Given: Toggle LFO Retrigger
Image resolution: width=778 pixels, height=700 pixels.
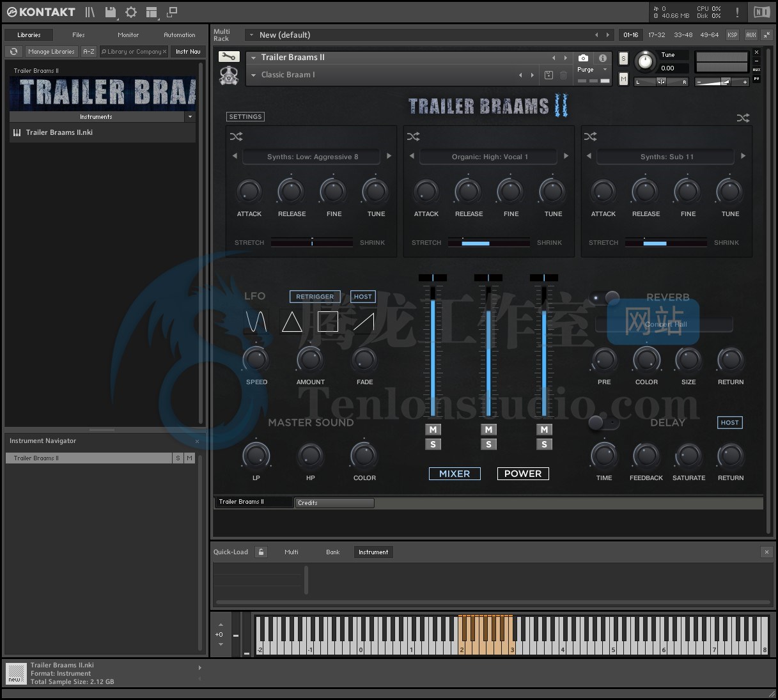Looking at the screenshot, I should [x=315, y=297].
